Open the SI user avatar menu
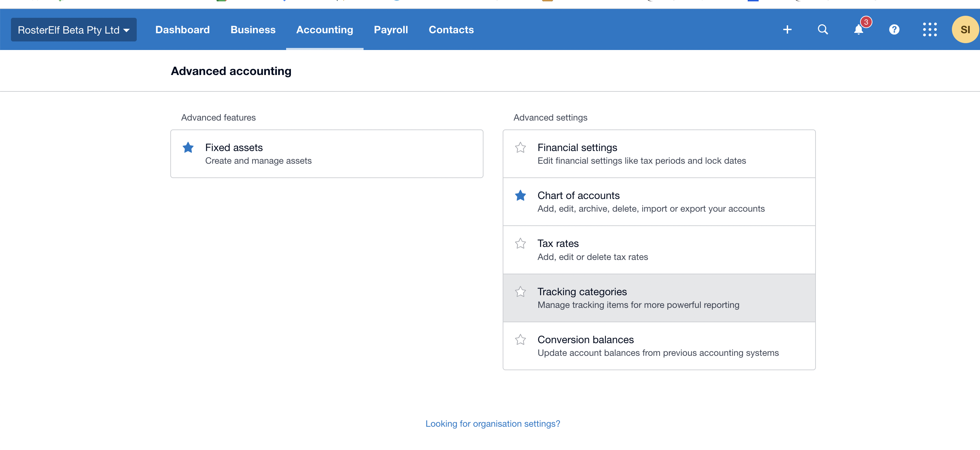The width and height of the screenshot is (980, 450). (x=965, y=30)
